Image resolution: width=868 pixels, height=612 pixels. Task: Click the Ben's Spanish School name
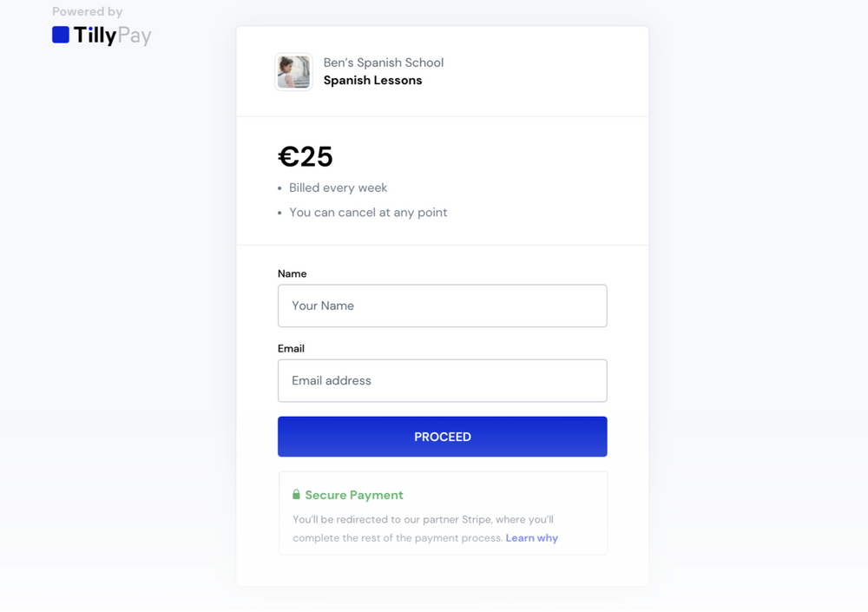(x=383, y=63)
